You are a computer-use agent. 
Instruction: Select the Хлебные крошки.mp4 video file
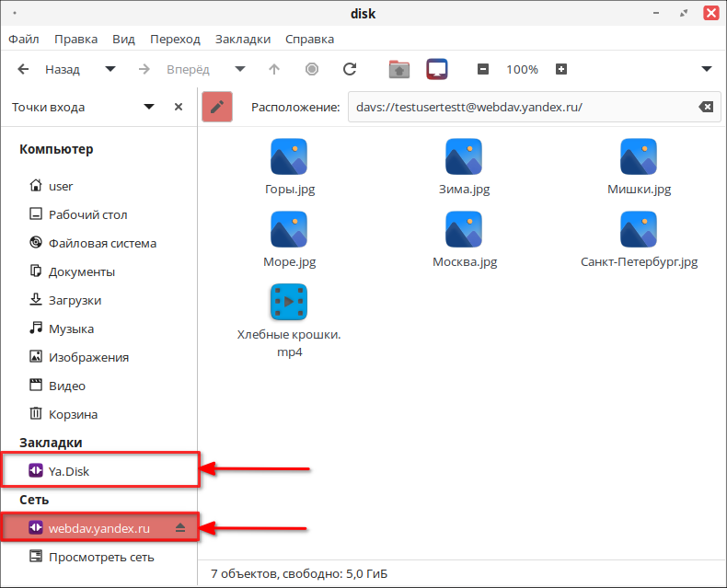point(289,321)
